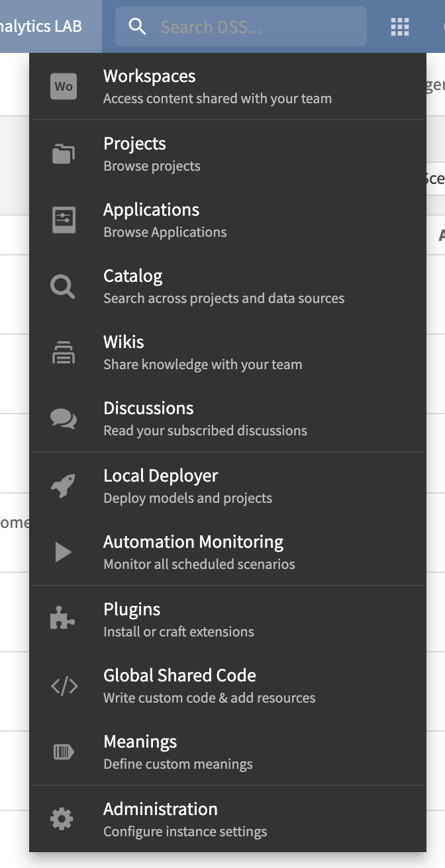
Task: Open Applications menu entry
Action: [228, 220]
